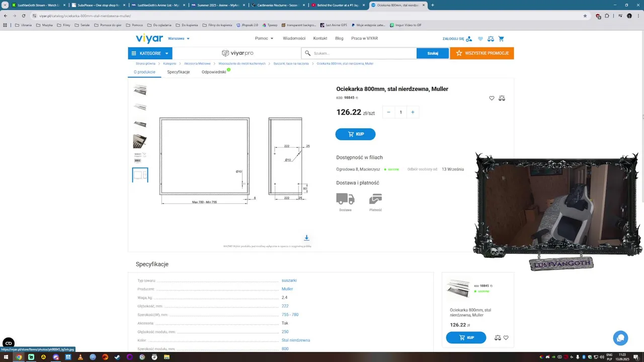This screenshot has height=362, width=644.
Task: Open Imgur Video to GIF bookmark
Action: click(x=406, y=25)
